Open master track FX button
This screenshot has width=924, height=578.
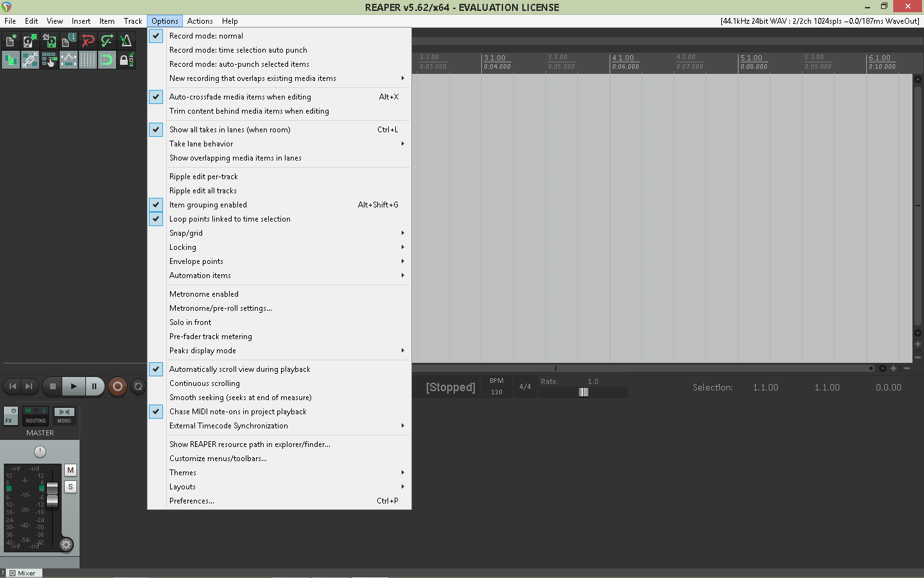(x=9, y=421)
